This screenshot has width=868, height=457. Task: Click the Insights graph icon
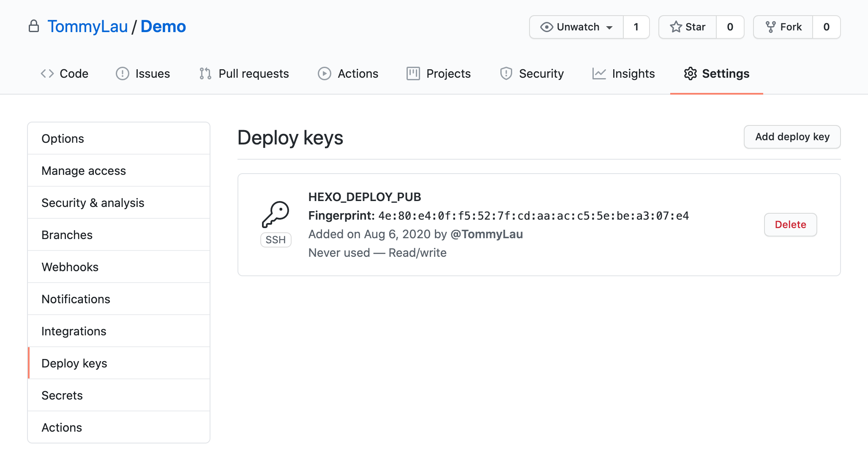point(599,73)
